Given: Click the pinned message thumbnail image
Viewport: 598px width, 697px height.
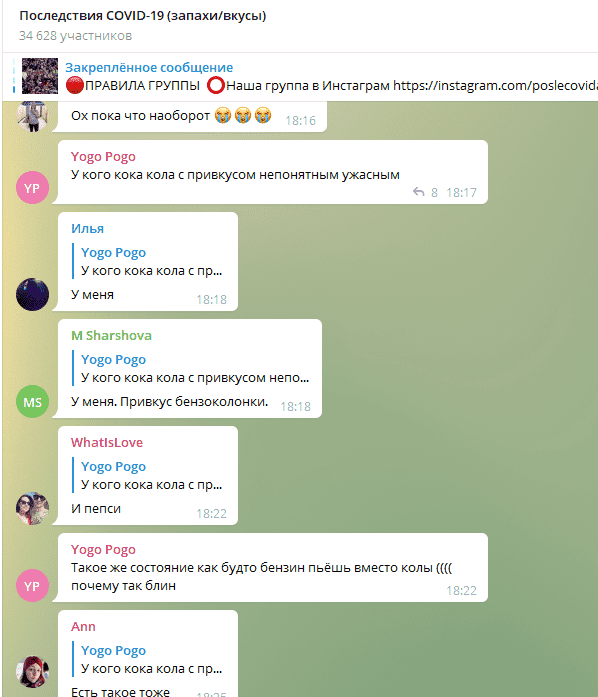Looking at the screenshot, I should click(x=40, y=76).
